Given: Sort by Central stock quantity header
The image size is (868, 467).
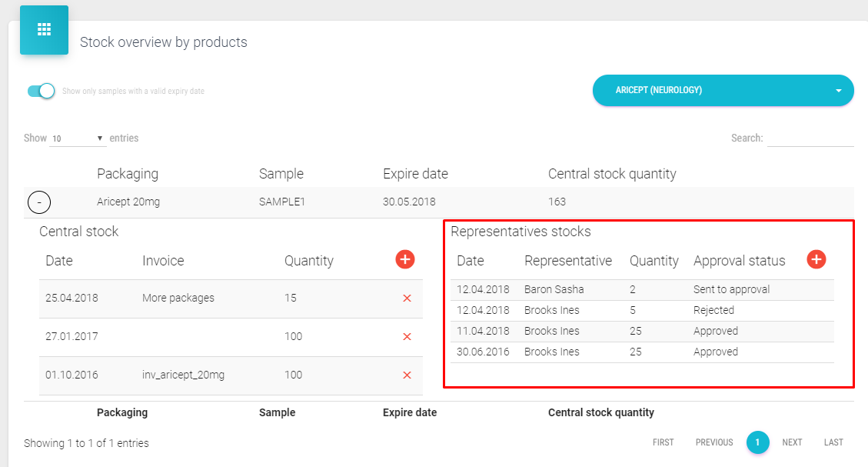Looking at the screenshot, I should pos(612,174).
